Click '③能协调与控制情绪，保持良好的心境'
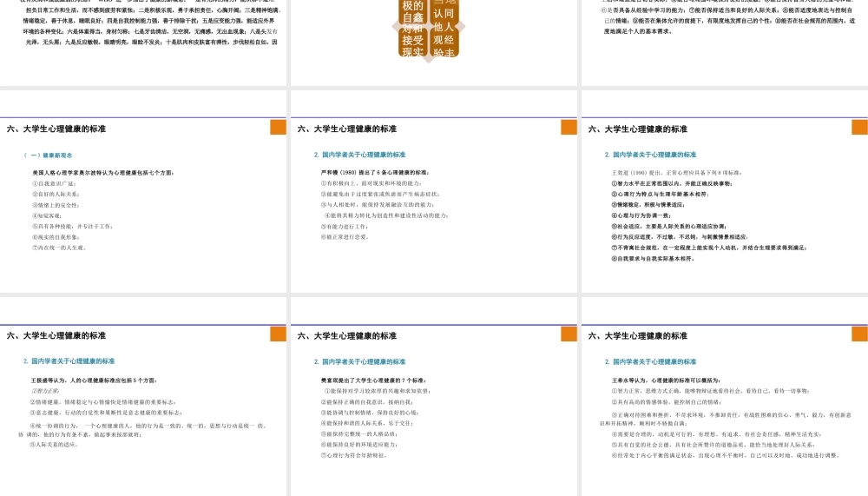The width and height of the screenshot is (868, 496). click(370, 413)
